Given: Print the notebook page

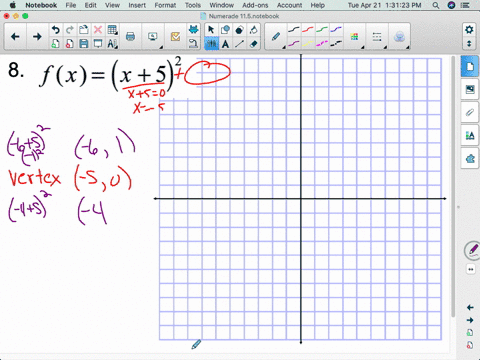Looking at the screenshot, I should point(130,37).
